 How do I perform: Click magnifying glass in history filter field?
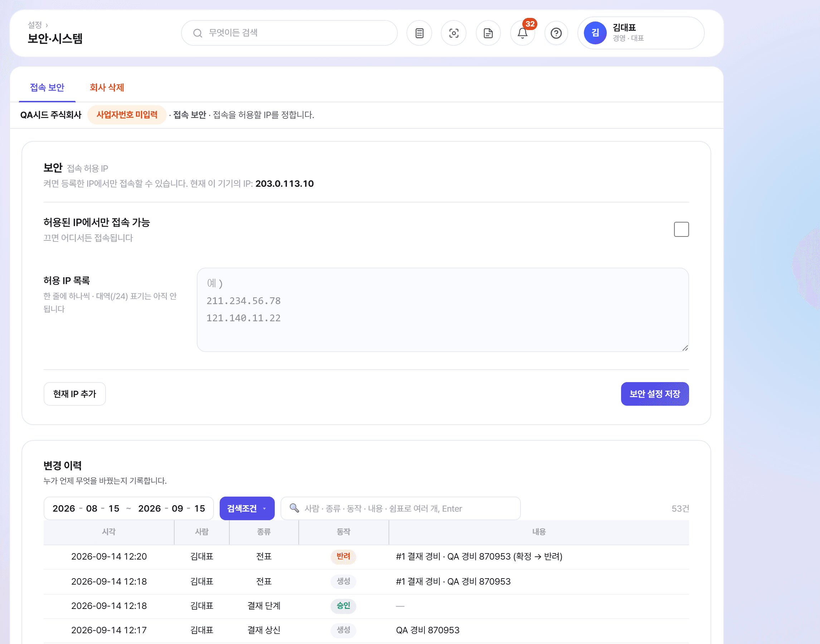click(x=294, y=508)
